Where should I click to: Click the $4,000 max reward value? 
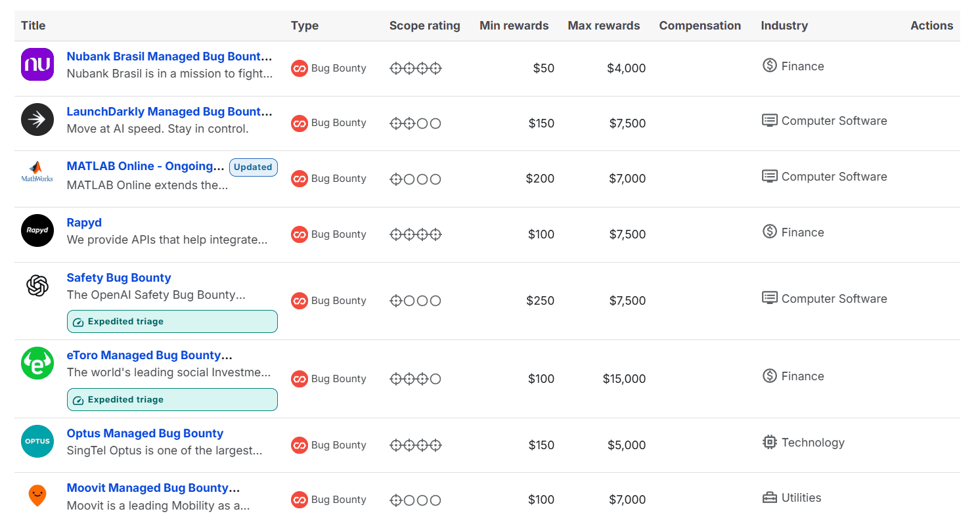click(x=627, y=68)
